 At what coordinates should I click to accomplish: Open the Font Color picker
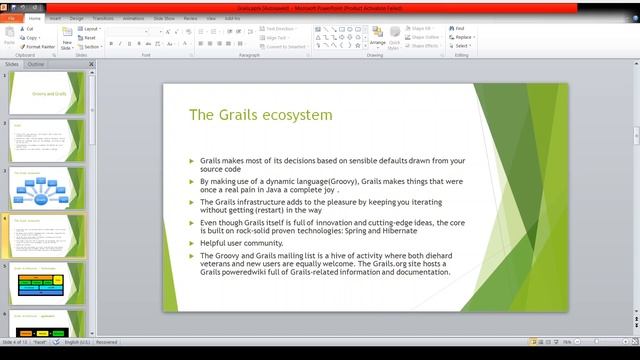(186, 44)
